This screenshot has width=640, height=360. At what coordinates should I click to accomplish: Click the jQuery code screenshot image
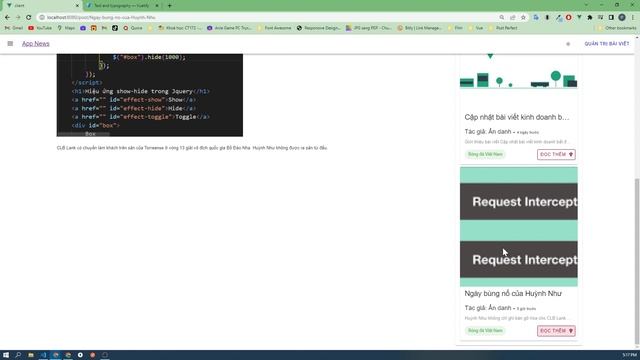coord(150,95)
